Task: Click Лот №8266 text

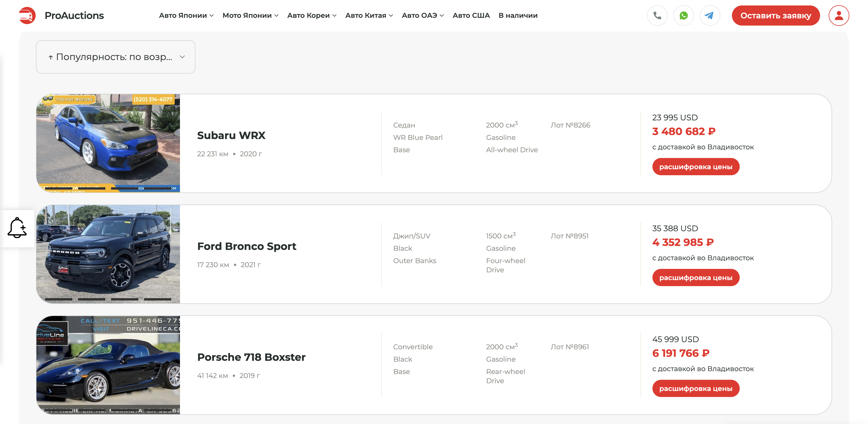Action: [570, 125]
